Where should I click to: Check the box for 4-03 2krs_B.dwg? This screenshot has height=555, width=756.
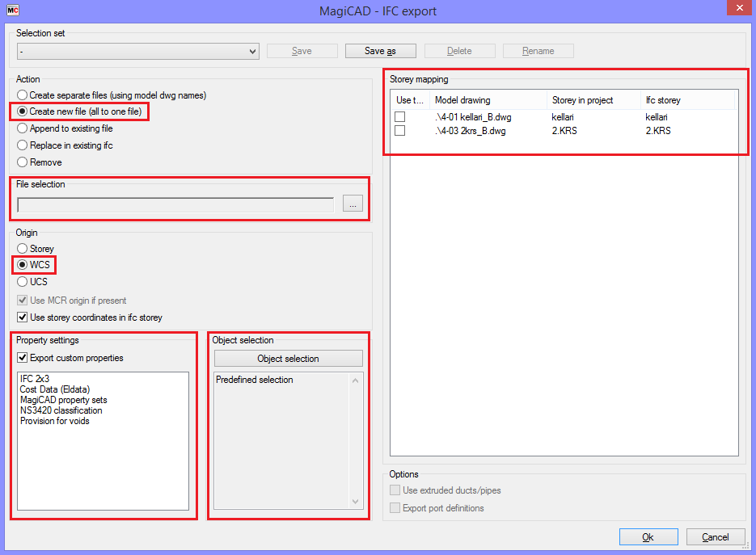pos(399,131)
